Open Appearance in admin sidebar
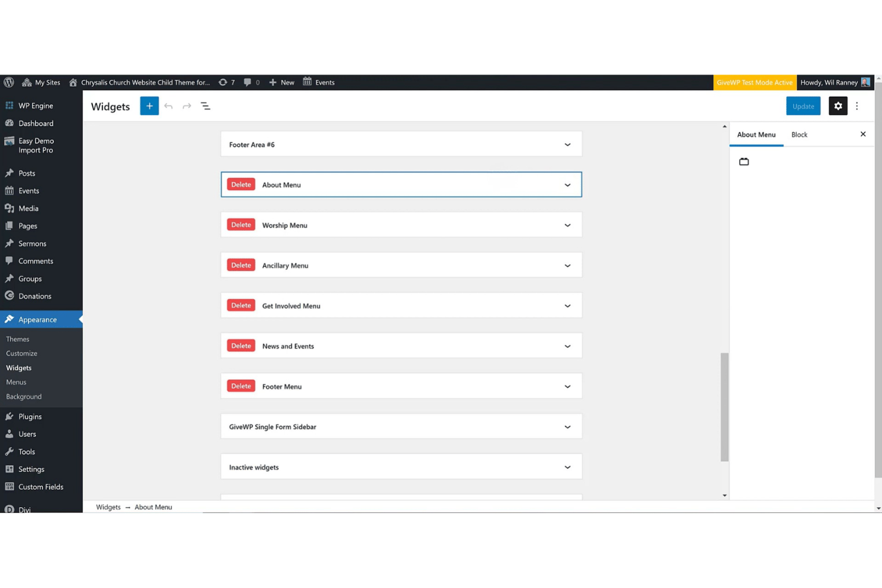882x588 pixels. click(41, 319)
